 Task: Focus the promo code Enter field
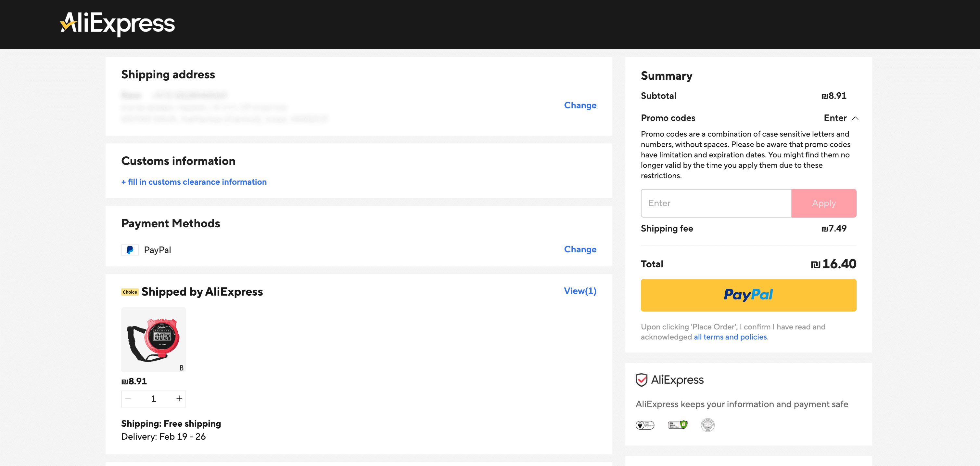716,203
